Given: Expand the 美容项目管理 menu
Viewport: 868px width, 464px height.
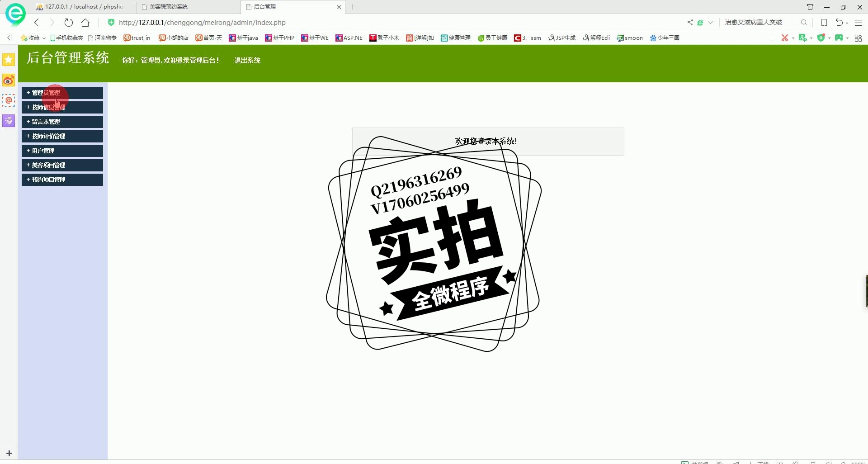Looking at the screenshot, I should 62,165.
